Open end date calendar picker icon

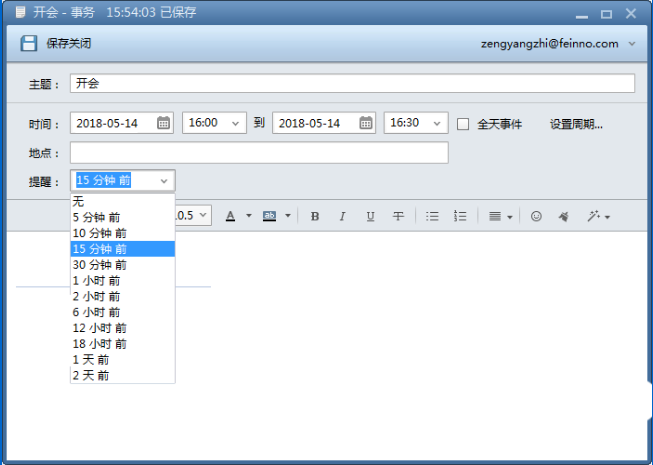tap(366, 123)
